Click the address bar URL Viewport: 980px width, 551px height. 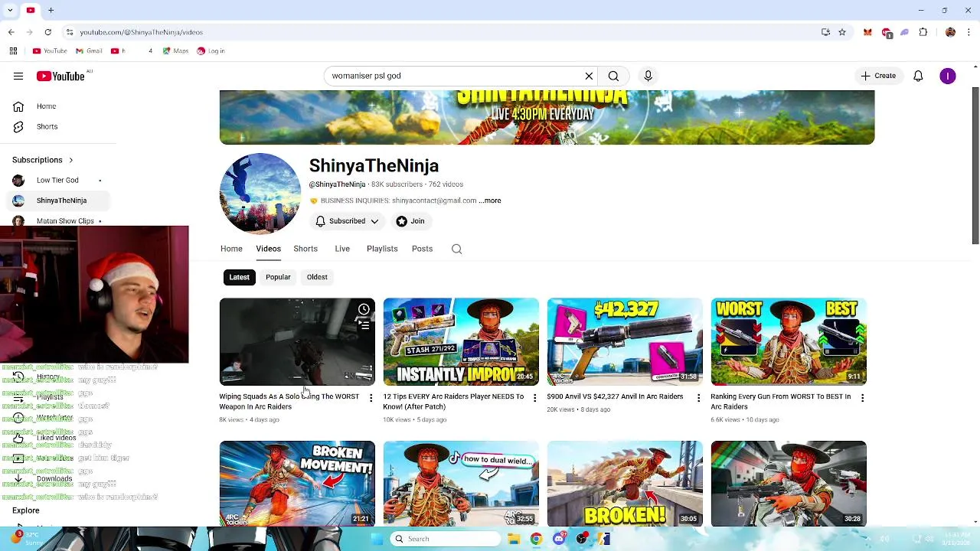click(x=142, y=32)
